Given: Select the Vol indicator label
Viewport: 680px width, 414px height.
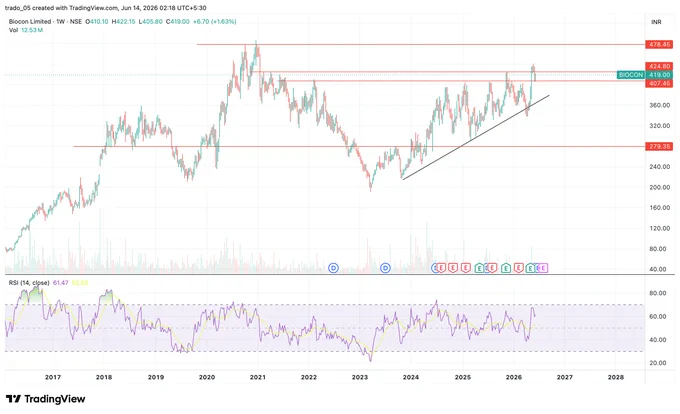Looking at the screenshot, I should click(13, 30).
